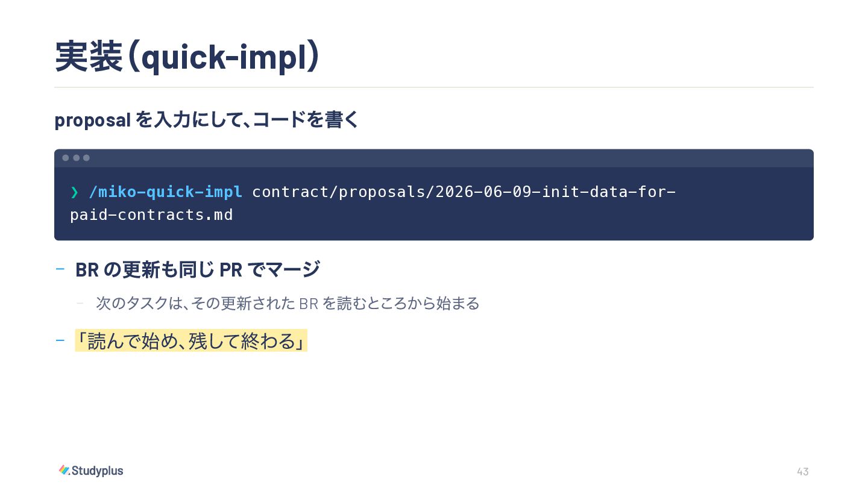The width and height of the screenshot is (868, 488).
Task: Click the Studyplus logo icon
Action: 64,470
